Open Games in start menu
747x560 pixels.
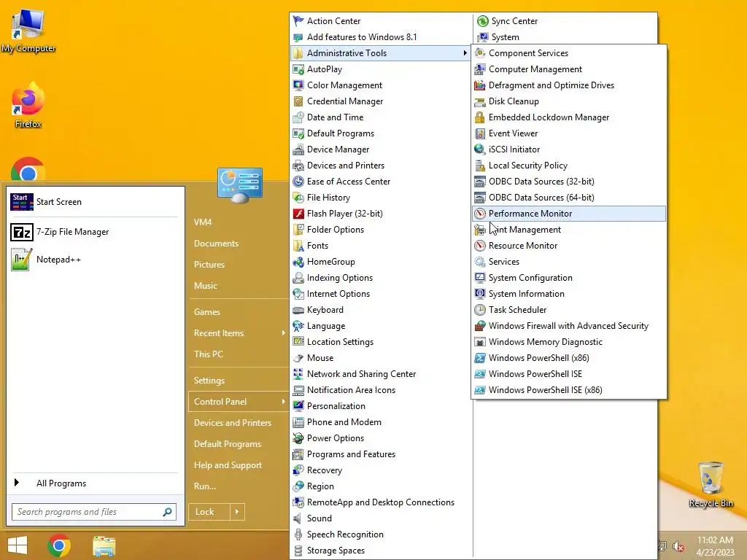(206, 312)
